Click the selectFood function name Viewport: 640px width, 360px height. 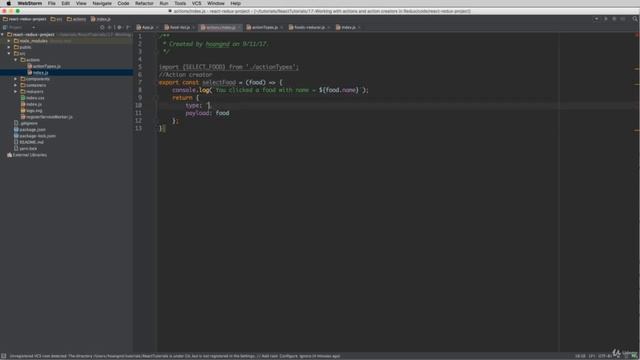(x=219, y=82)
